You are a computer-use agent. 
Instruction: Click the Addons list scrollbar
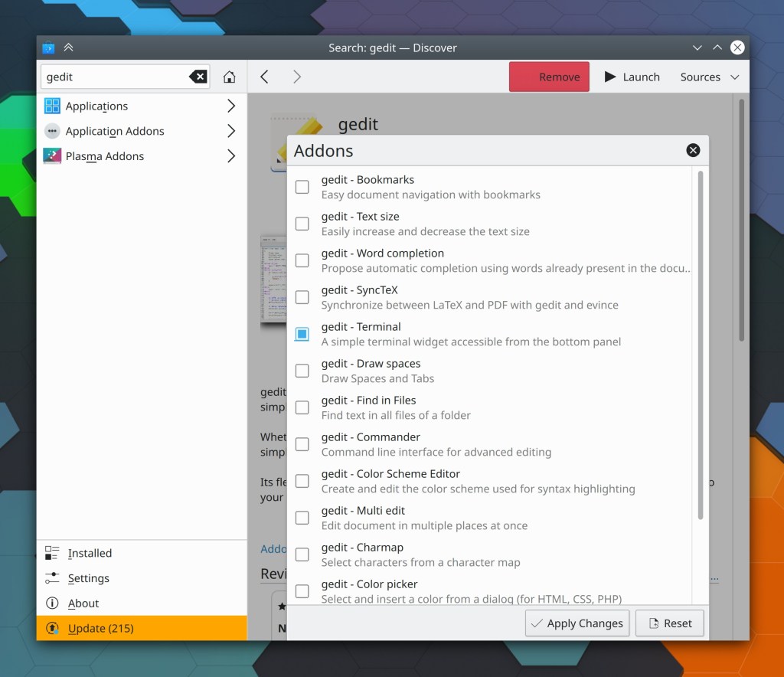(x=700, y=345)
